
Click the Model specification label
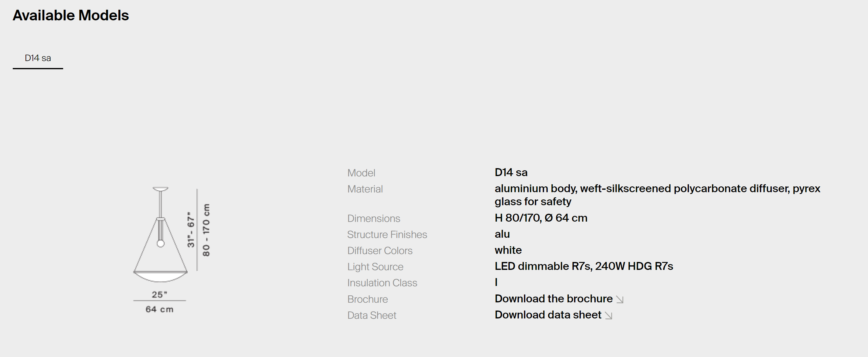(x=361, y=173)
